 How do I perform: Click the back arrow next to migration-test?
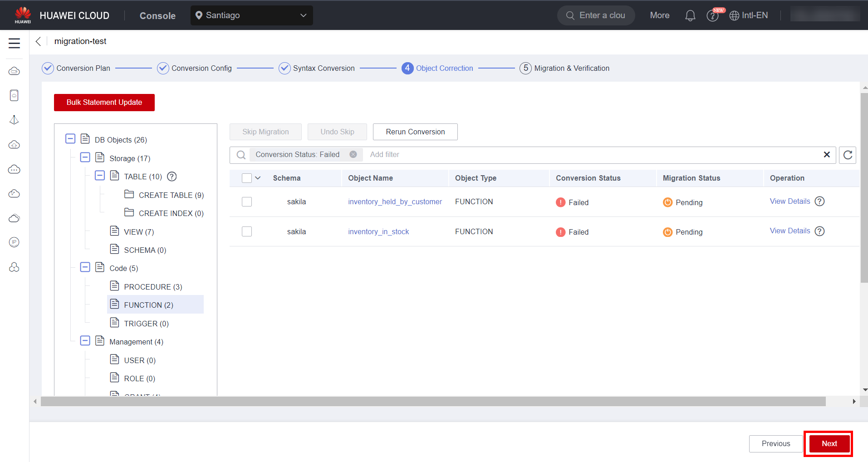click(39, 41)
